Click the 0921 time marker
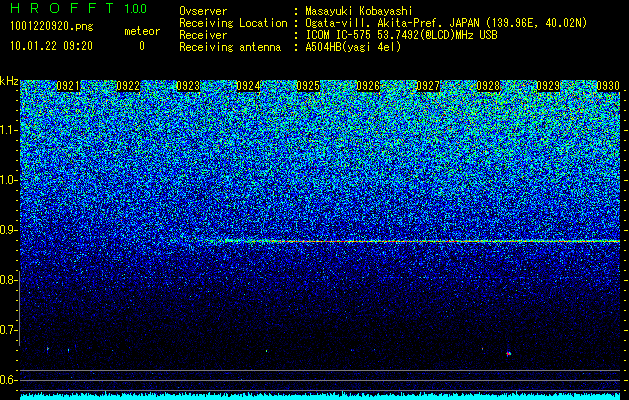The height and width of the screenshot is (400, 629). pos(68,86)
